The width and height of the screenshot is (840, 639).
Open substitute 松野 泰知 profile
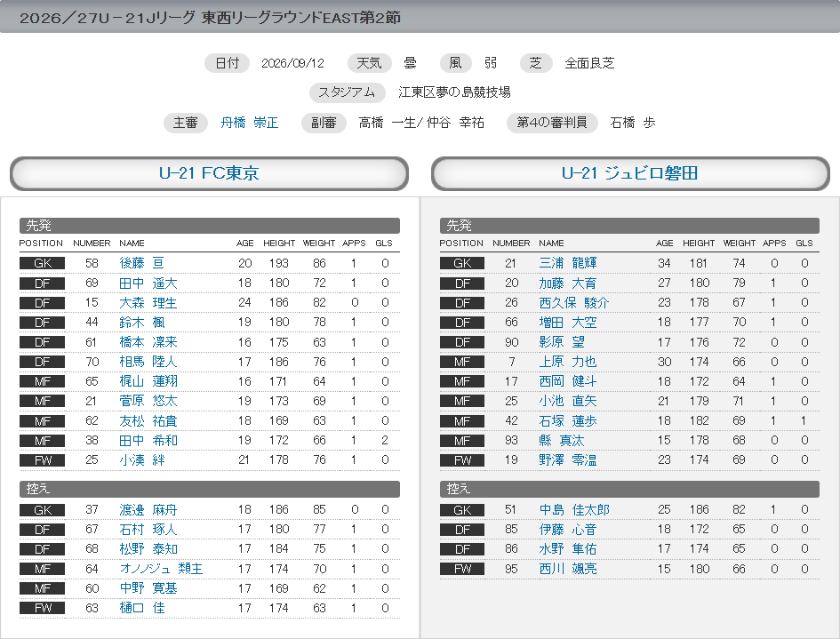pos(148,548)
